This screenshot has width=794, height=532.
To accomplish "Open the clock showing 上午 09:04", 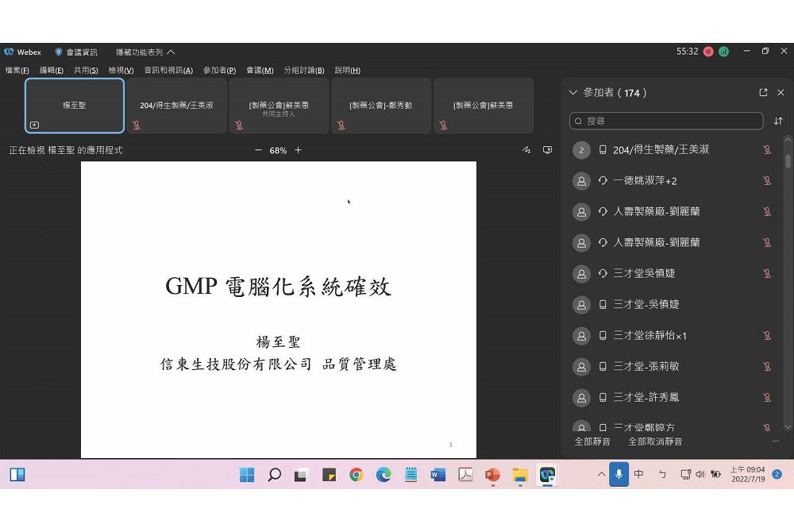I will click(748, 474).
